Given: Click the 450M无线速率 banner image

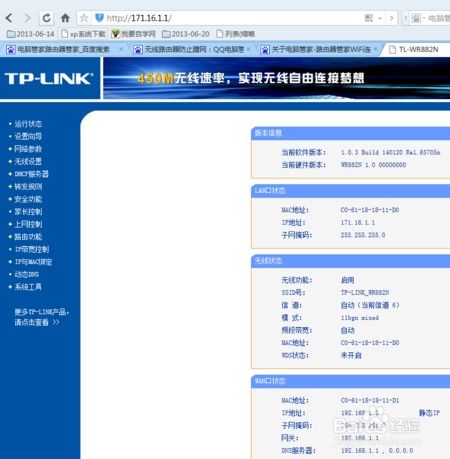Looking at the screenshot, I should 276,78.
